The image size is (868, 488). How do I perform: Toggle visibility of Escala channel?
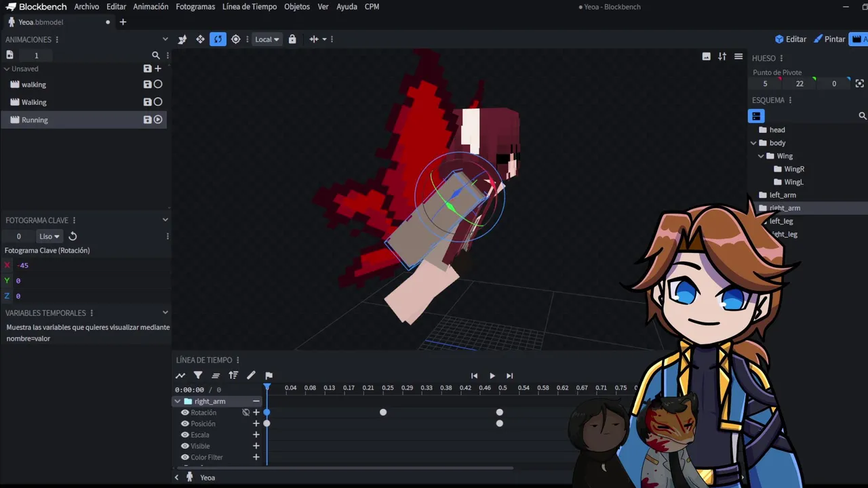184,435
